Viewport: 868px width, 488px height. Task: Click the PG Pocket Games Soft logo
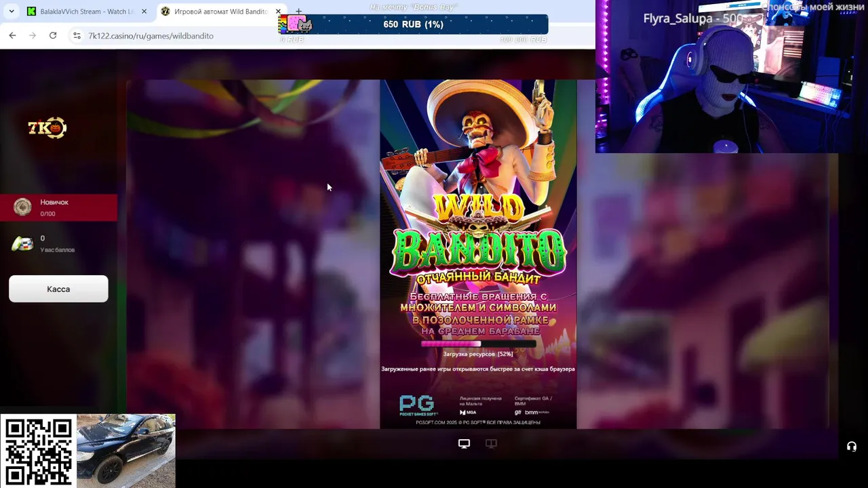(418, 405)
